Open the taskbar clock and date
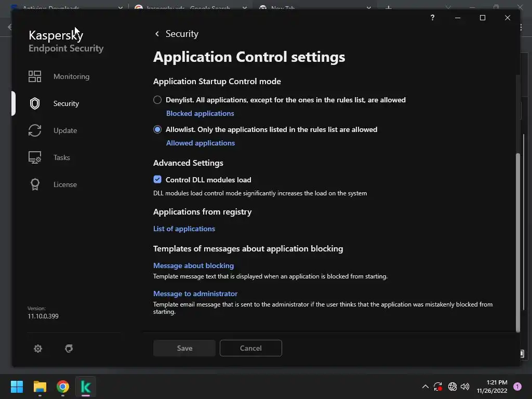 (492, 387)
